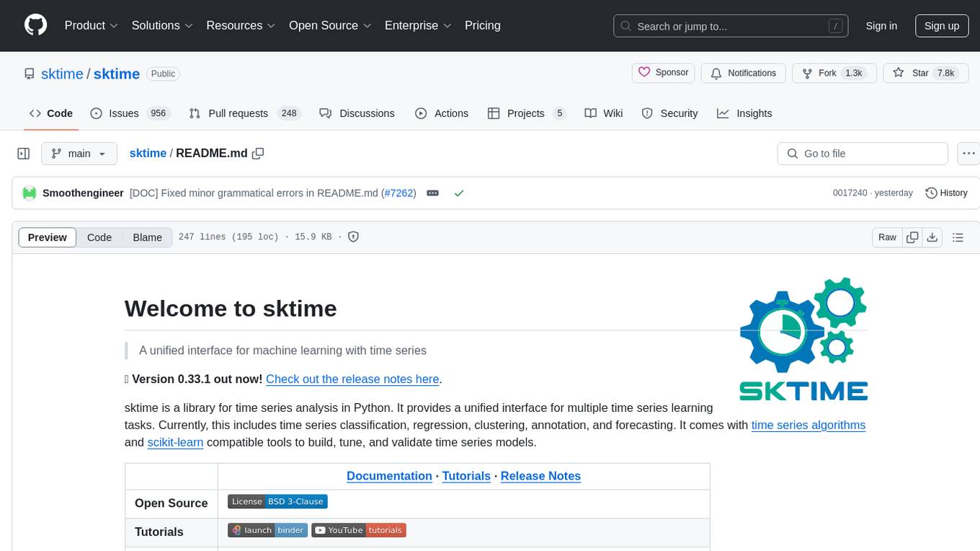Expand the Open Source menu
The image size is (980, 551).
click(330, 25)
